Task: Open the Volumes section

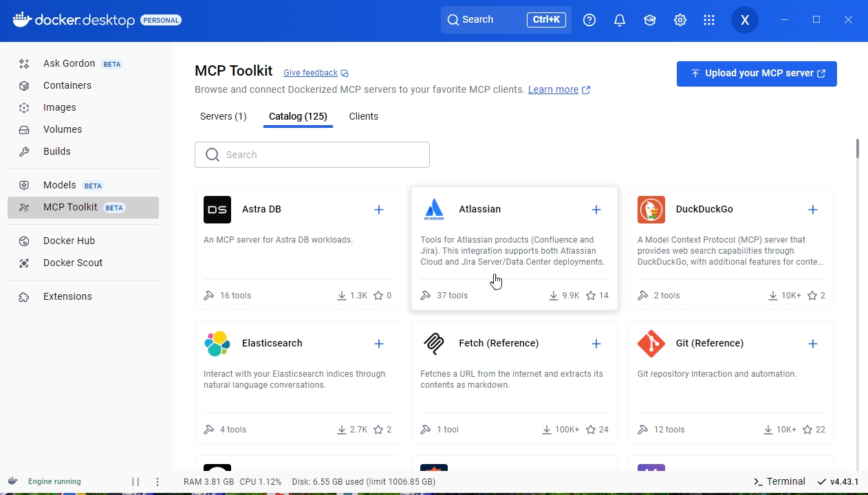Action: tap(83, 129)
